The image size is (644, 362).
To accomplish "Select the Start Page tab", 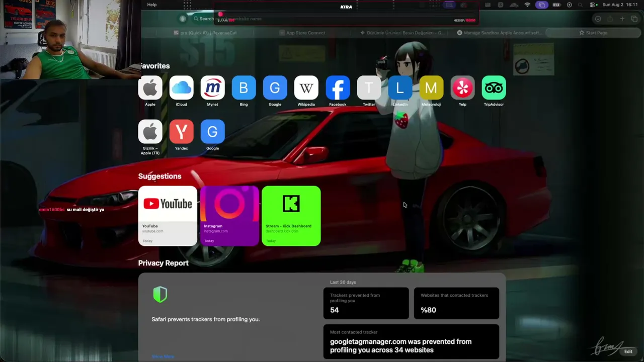I will tap(593, 33).
